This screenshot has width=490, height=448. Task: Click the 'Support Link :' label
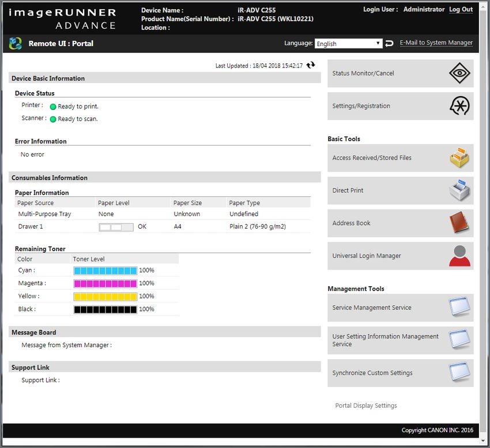point(40,380)
